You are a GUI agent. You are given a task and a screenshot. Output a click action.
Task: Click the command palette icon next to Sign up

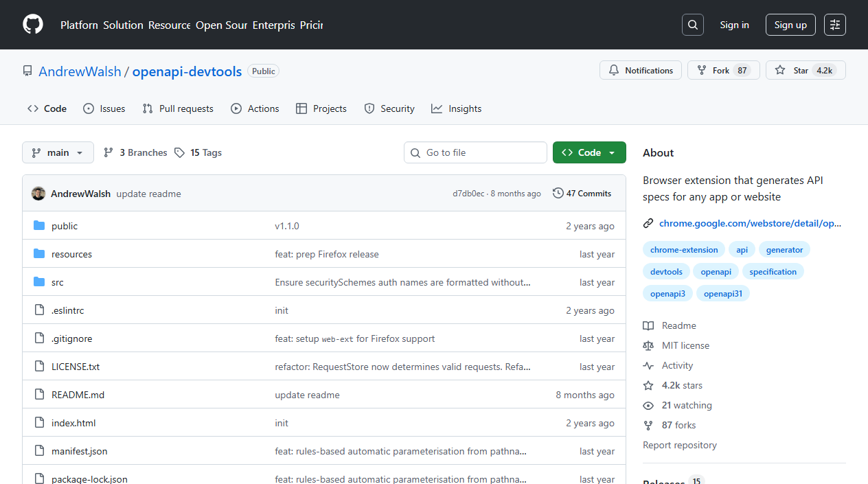pyautogui.click(x=834, y=24)
